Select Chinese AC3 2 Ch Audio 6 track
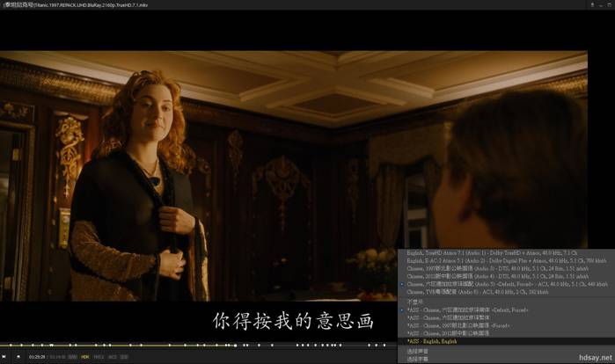The image size is (615, 364). [x=506, y=292]
